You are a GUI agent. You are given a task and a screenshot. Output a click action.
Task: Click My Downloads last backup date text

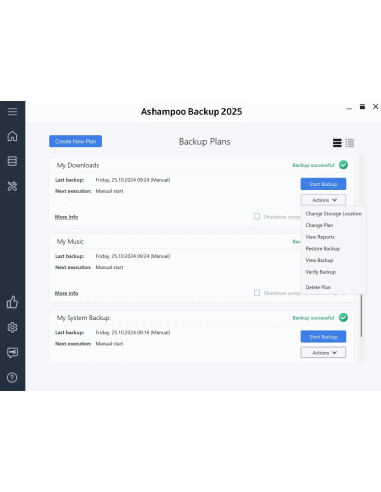(x=133, y=180)
